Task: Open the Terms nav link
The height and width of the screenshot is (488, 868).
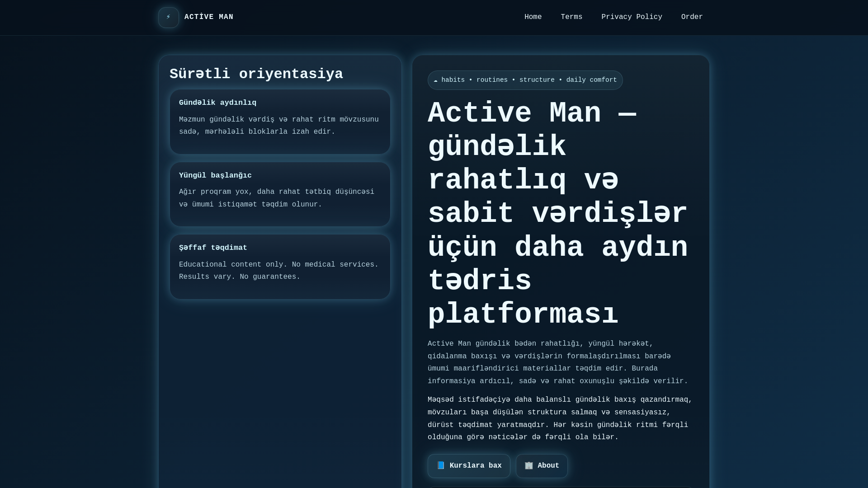Action: [571, 17]
